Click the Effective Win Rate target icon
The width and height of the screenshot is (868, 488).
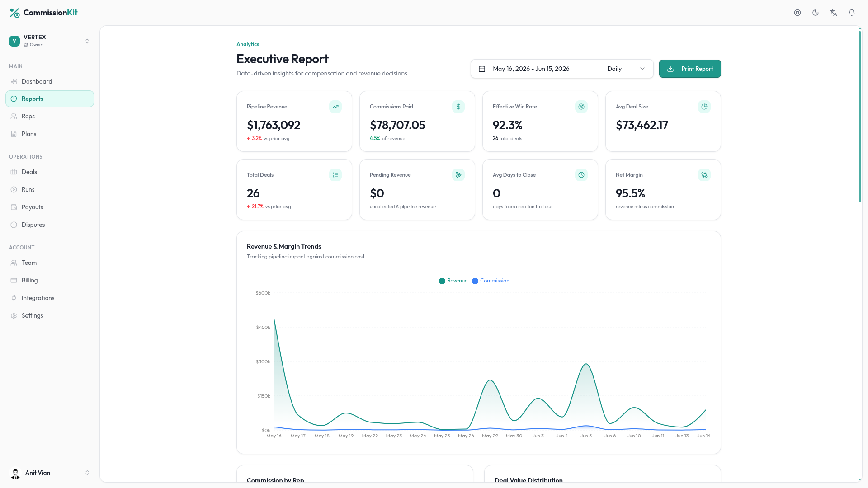[581, 107]
